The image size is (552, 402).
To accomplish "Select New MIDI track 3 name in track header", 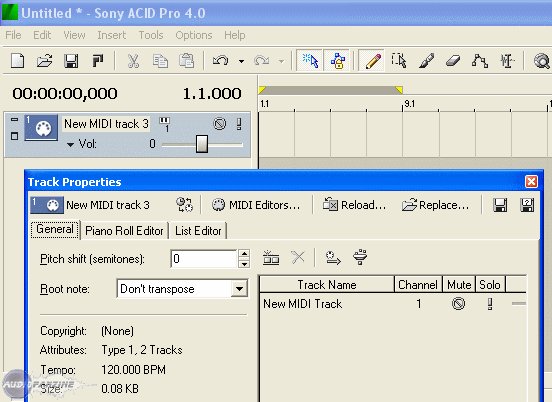I will pyautogui.click(x=106, y=124).
